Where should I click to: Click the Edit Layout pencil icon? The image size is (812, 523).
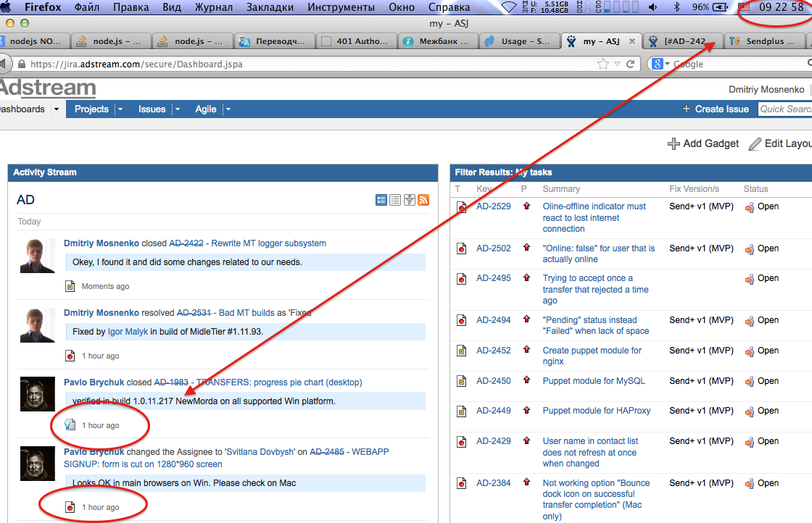755,144
